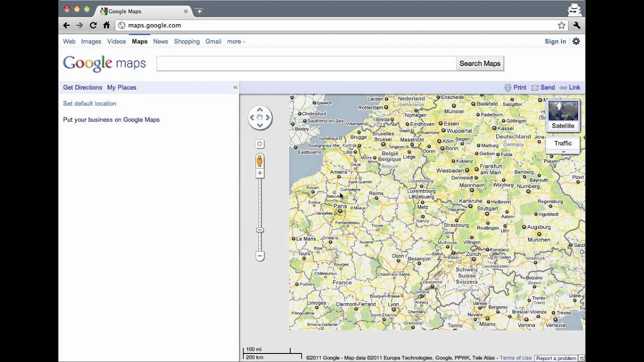The width and height of the screenshot is (644, 362).
Task: Click the zoom slider handle
Action: 260,230
